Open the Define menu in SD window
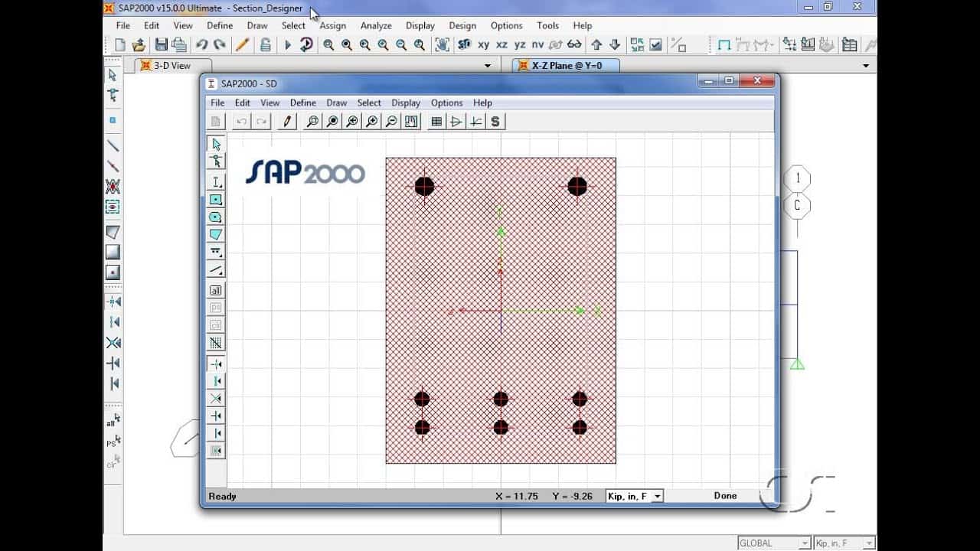This screenshot has width=980, height=551. [x=302, y=103]
